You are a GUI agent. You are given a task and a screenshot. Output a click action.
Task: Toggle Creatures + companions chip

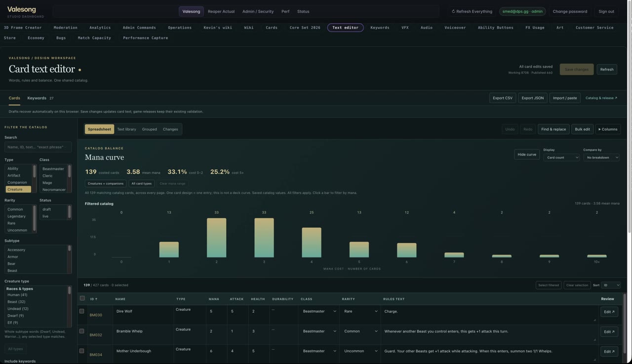tap(106, 183)
